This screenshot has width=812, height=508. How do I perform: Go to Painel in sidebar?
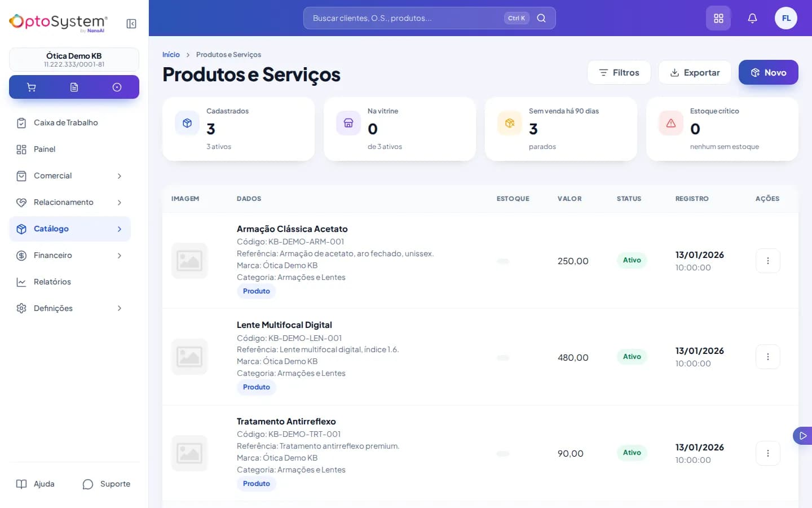[x=70, y=149]
